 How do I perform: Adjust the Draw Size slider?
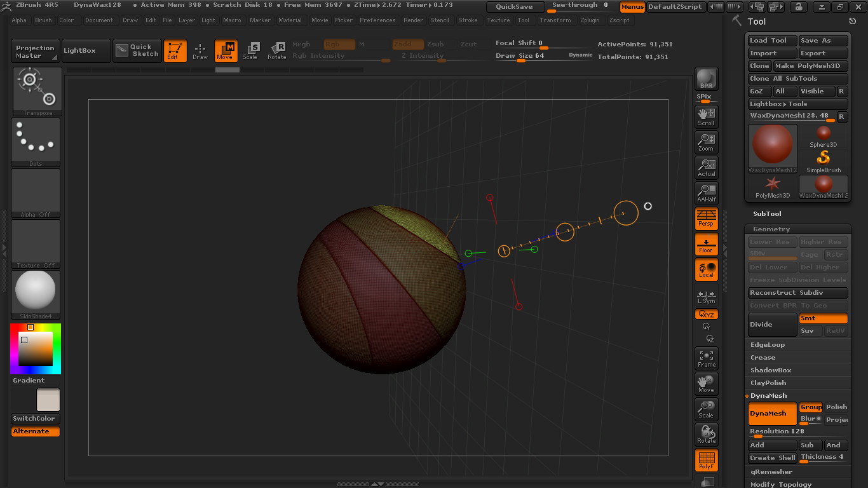(x=521, y=60)
